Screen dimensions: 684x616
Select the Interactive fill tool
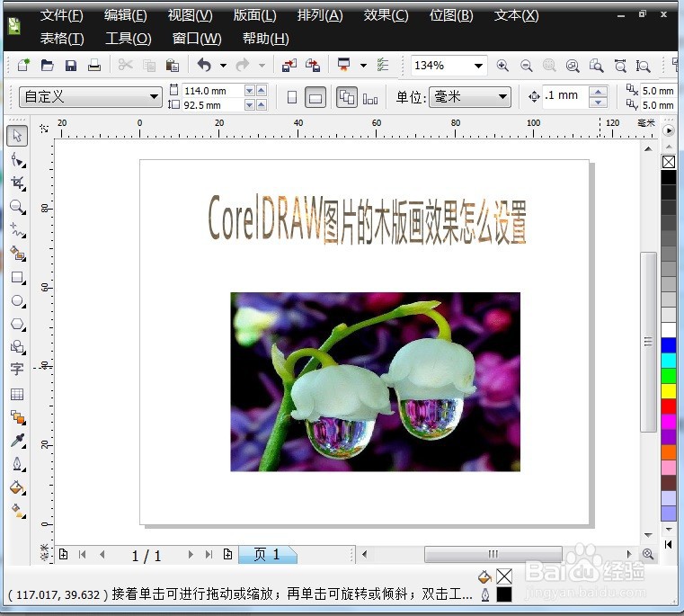coord(17,511)
